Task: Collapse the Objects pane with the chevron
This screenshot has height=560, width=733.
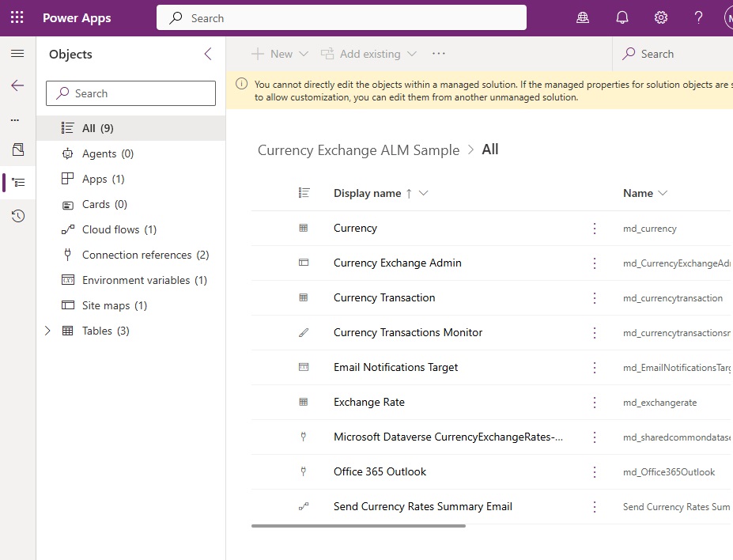Action: pos(208,54)
